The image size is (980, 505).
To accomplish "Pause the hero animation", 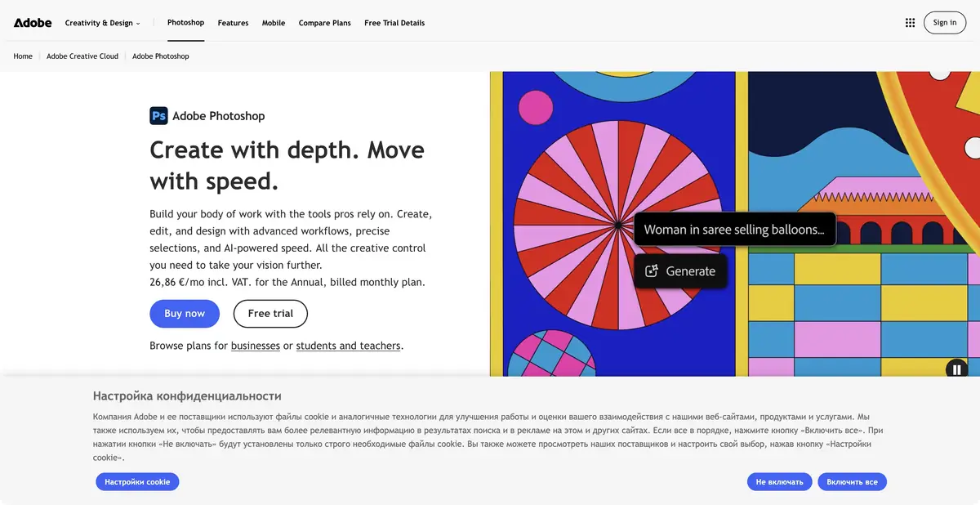I will [x=956, y=369].
